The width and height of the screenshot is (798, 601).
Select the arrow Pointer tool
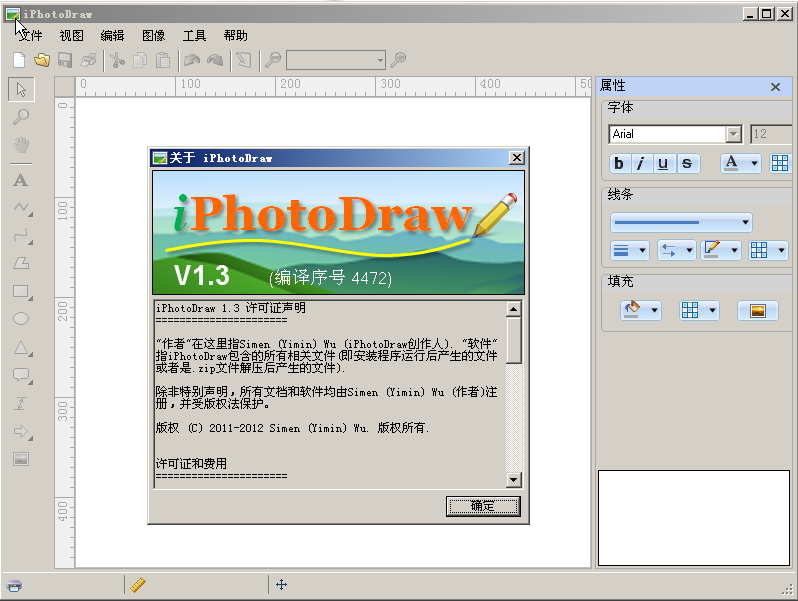pos(21,90)
